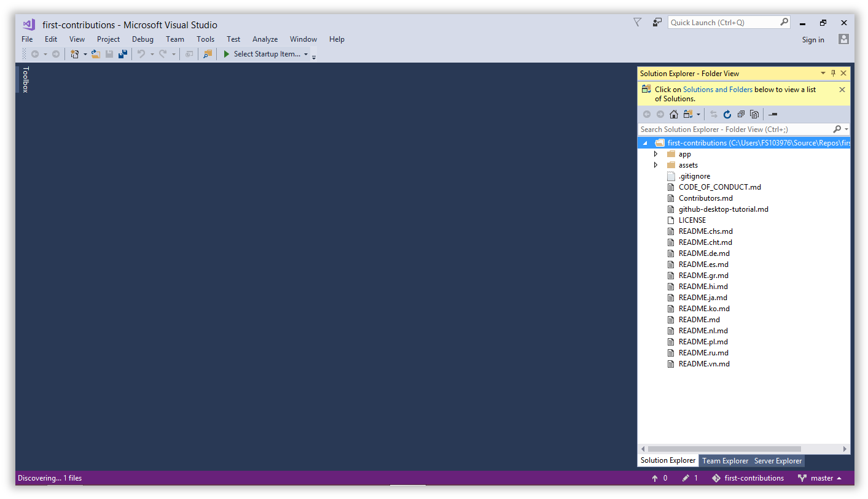This screenshot has height=499, width=868.
Task: Collapse the first-contributions root node
Action: [x=645, y=143]
